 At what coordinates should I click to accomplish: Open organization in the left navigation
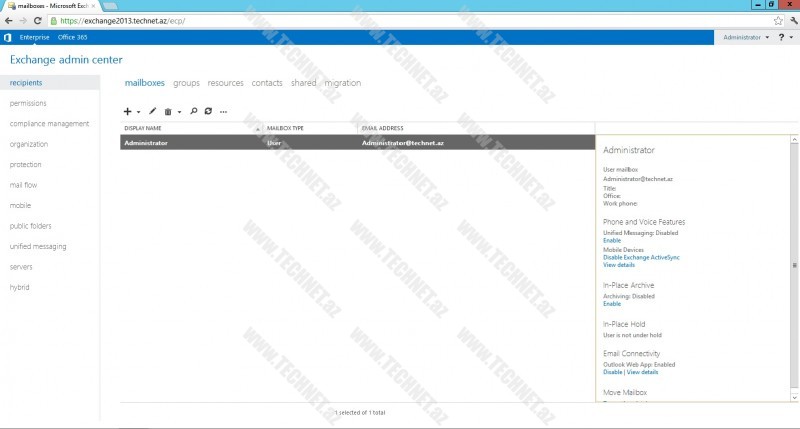click(x=29, y=144)
